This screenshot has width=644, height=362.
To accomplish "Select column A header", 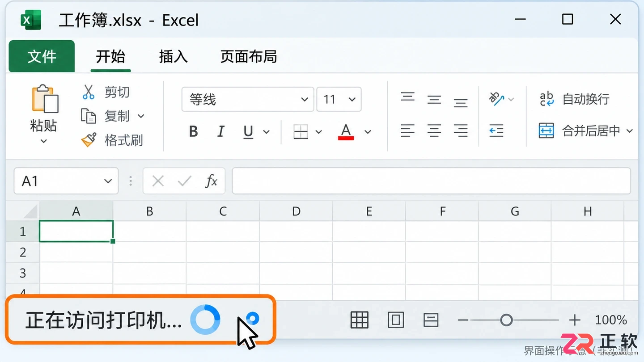I will click(x=76, y=211).
